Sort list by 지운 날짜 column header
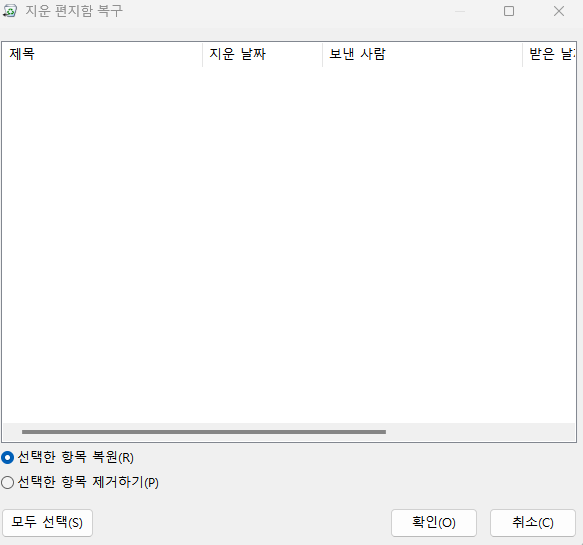Image resolution: width=583 pixels, height=545 pixels. (x=262, y=54)
